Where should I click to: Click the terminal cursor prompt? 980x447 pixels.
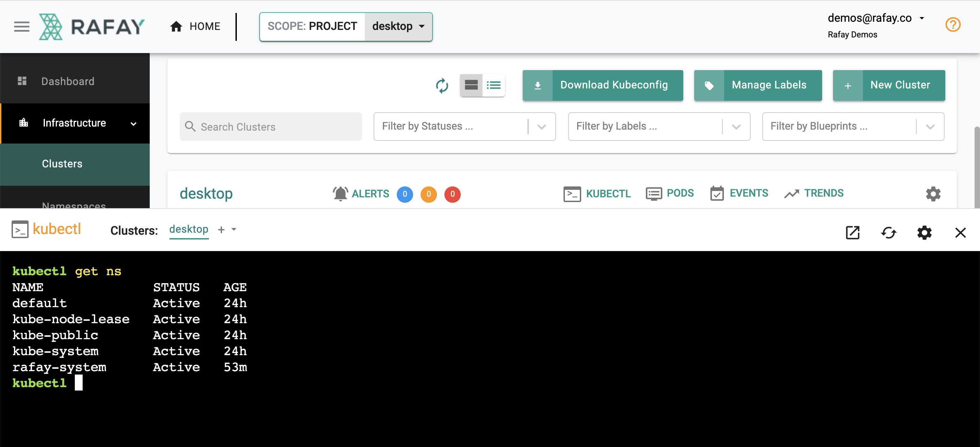(78, 383)
